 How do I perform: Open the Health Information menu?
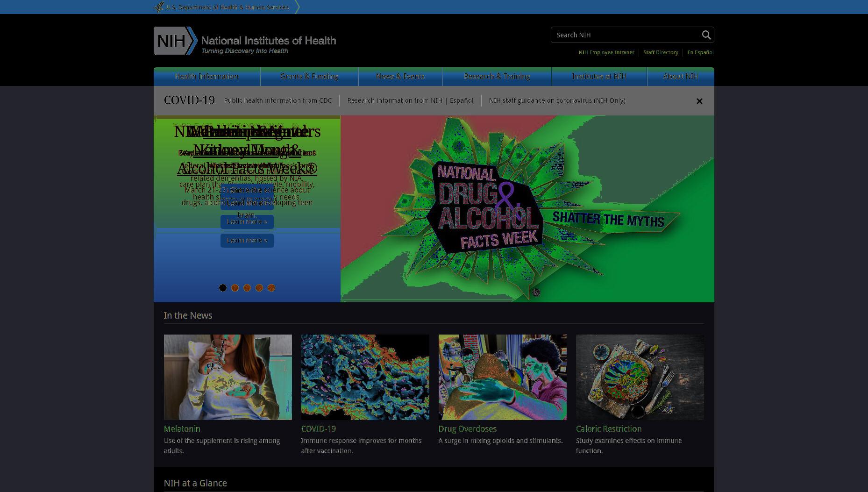coord(206,77)
